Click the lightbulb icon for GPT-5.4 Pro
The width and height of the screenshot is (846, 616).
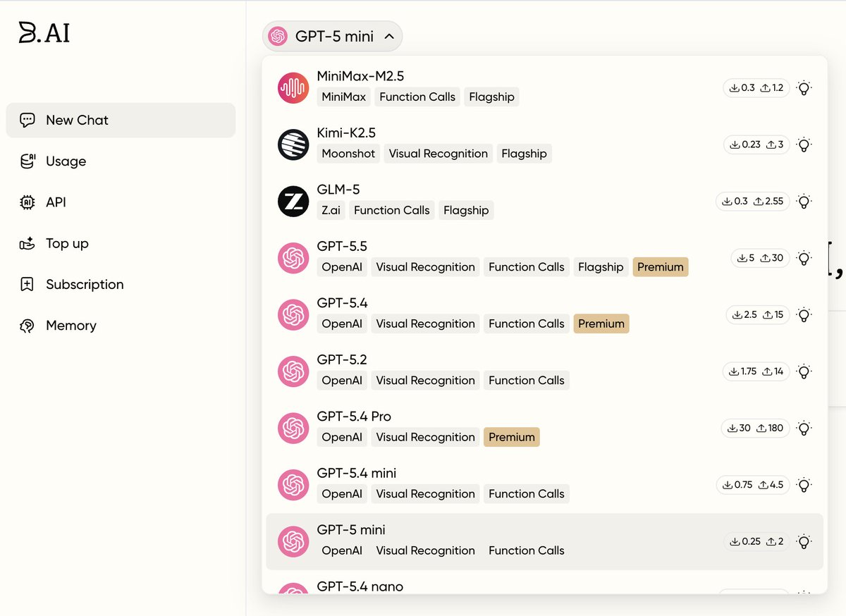coord(804,428)
